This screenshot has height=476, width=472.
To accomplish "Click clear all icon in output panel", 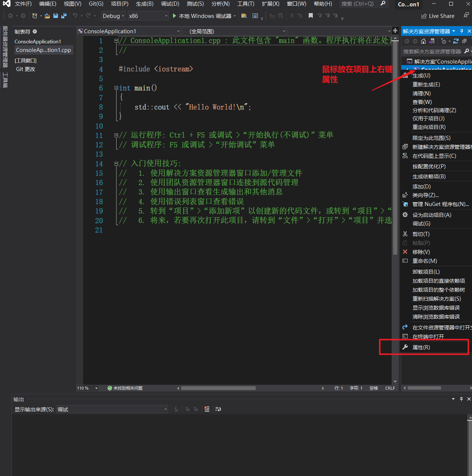I will [207, 409].
